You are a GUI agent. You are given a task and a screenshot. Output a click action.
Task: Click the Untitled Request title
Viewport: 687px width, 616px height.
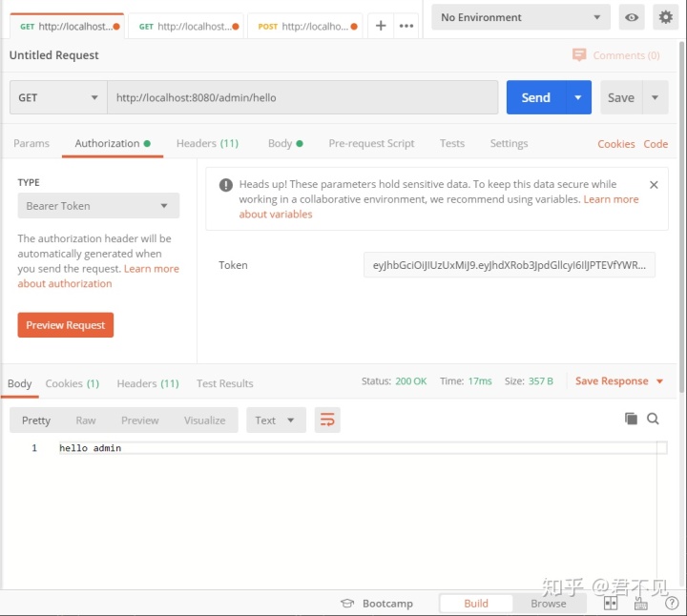53,55
